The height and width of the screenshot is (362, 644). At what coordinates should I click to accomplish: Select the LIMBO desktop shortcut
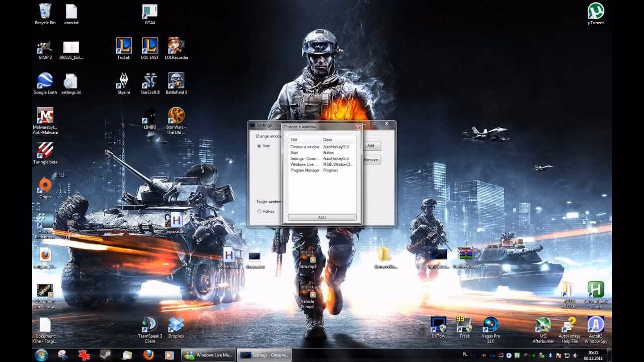point(150,118)
